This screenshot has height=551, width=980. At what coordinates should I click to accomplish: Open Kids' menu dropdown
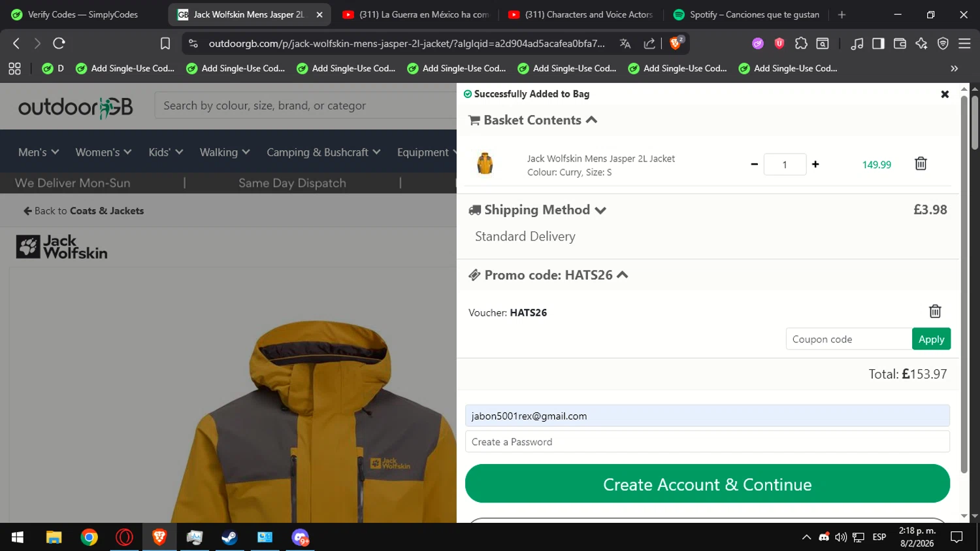pyautogui.click(x=165, y=152)
